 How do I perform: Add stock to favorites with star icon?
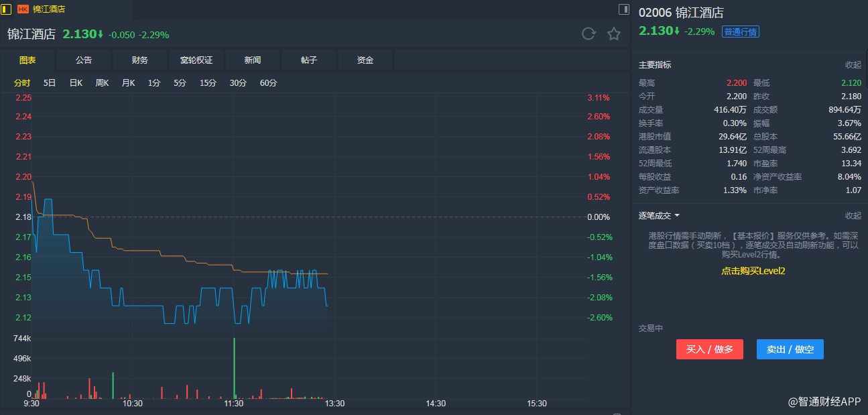pyautogui.click(x=614, y=34)
